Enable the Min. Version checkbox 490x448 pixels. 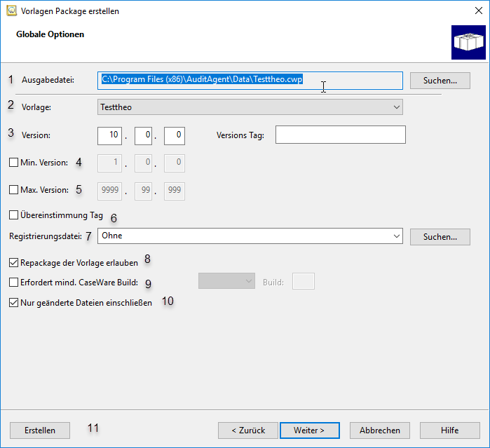click(x=14, y=163)
